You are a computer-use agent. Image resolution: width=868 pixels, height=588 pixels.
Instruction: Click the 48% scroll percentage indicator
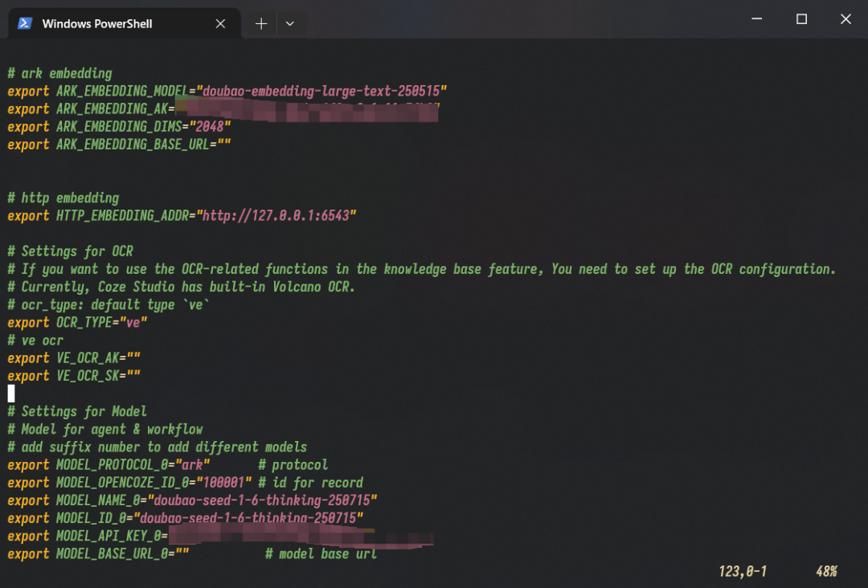pyautogui.click(x=826, y=571)
